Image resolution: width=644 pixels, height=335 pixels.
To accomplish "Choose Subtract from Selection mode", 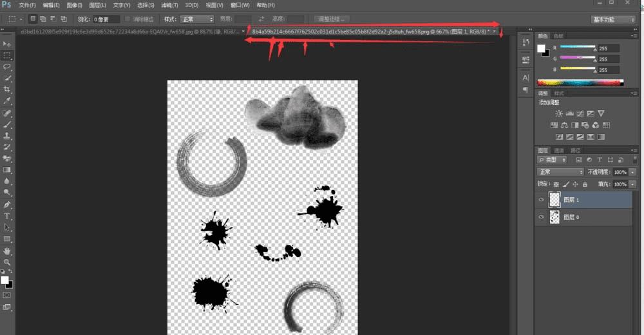I will click(x=53, y=19).
